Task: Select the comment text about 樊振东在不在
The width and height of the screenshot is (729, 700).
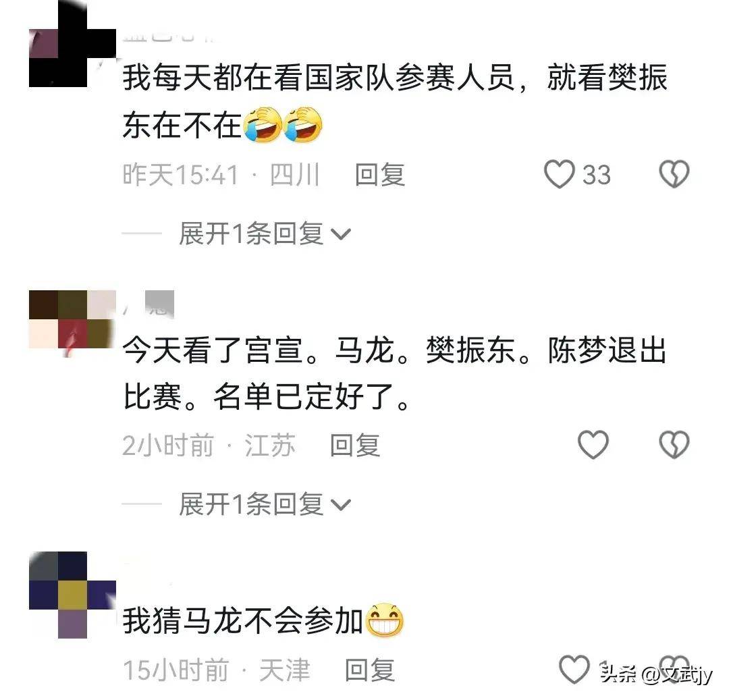Action: (395, 101)
